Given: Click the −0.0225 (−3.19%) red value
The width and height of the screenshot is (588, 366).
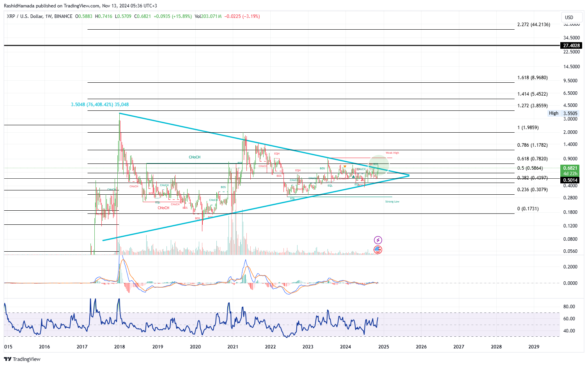Looking at the screenshot, I should click(x=242, y=16).
